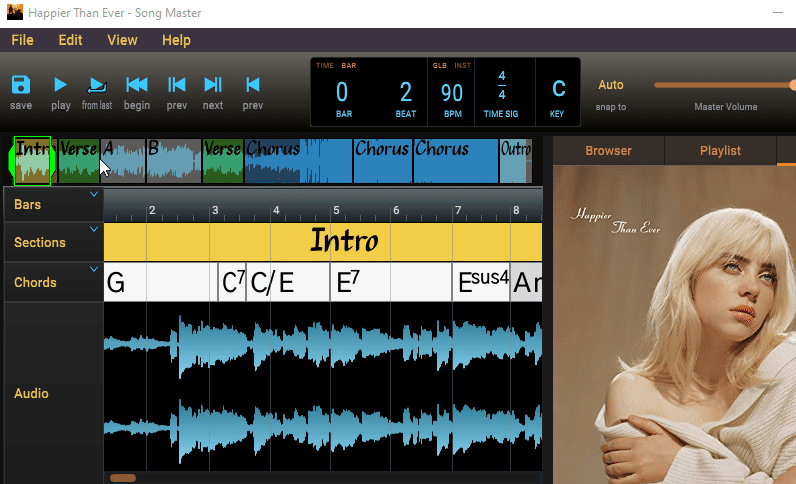Click the Chords track label
This screenshot has height=484, width=796.
click(x=35, y=282)
